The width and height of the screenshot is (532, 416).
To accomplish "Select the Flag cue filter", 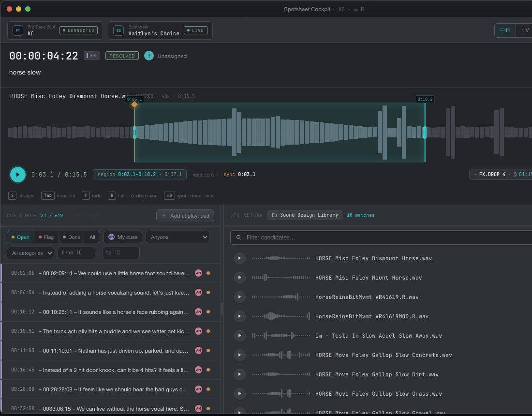I will 46,237.
